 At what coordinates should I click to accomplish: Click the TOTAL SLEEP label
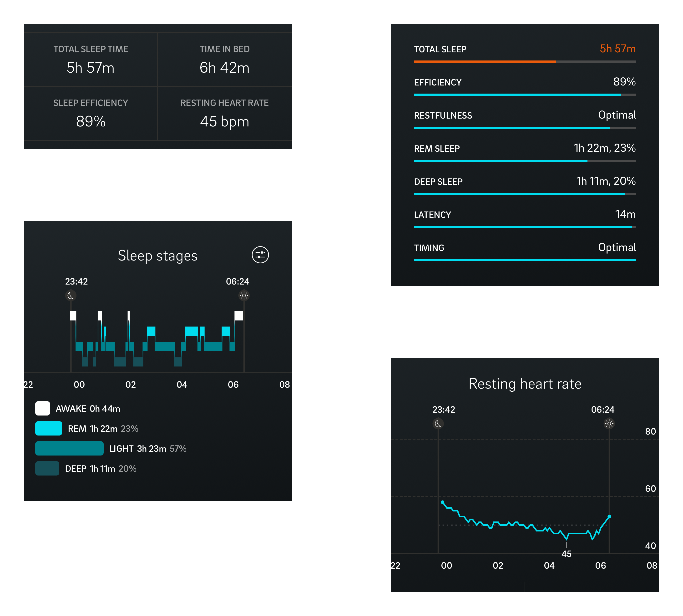coord(440,50)
